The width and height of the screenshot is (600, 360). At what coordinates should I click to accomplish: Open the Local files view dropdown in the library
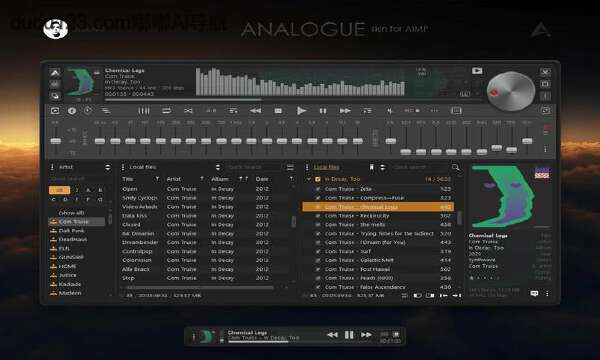click(217, 167)
